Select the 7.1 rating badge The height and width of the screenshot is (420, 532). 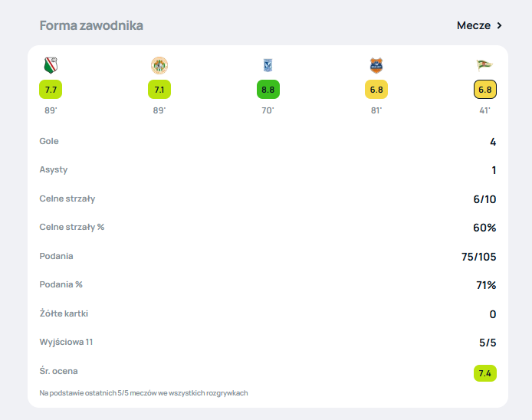pos(159,90)
